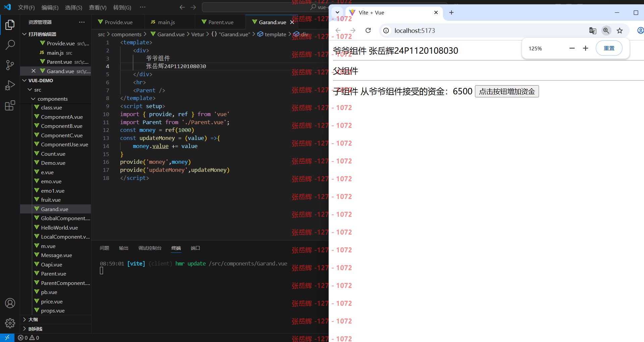Close the Vite + Vue browser tab
644x342 pixels.
coord(436,12)
